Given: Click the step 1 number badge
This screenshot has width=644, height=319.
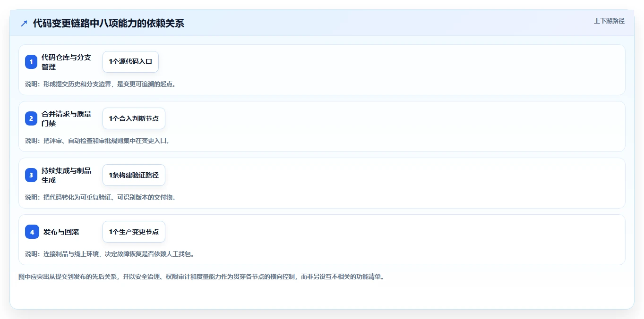Looking at the screenshot, I should click(x=31, y=62).
